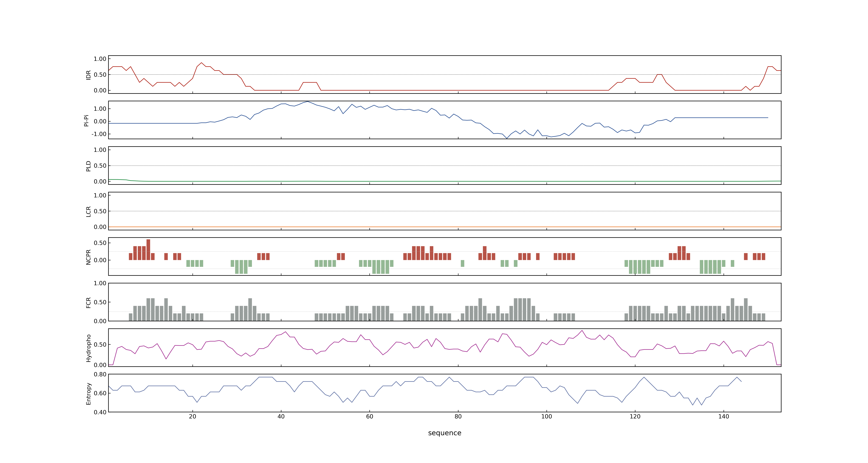This screenshot has height=463, width=868.
Task: Click the Pi-Pi minimum near residue 91
Action: 507,138
